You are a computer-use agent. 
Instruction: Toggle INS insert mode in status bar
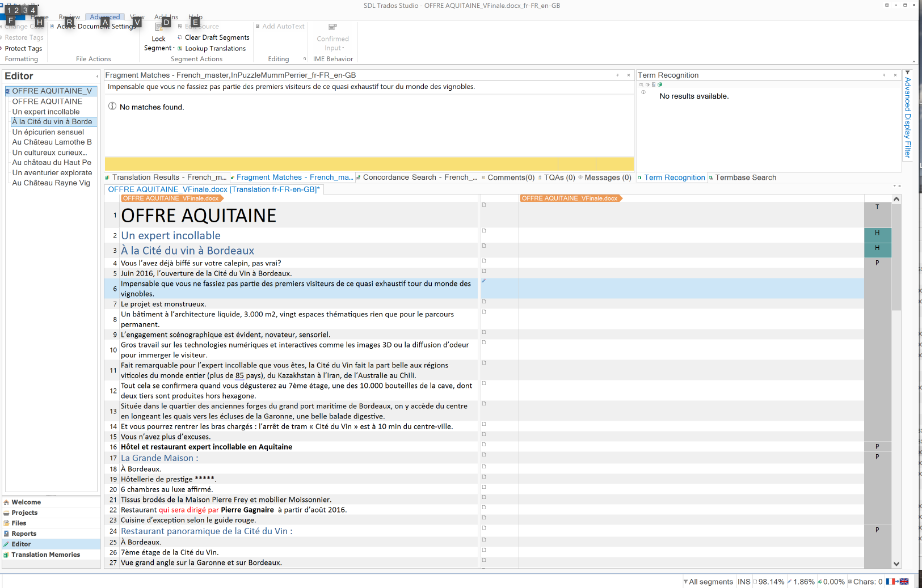(x=744, y=582)
